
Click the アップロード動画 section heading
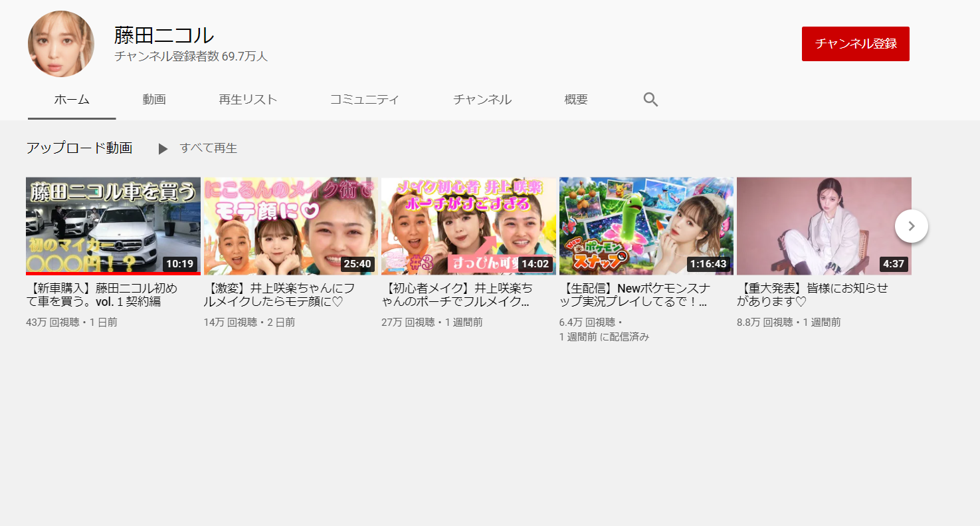click(79, 148)
